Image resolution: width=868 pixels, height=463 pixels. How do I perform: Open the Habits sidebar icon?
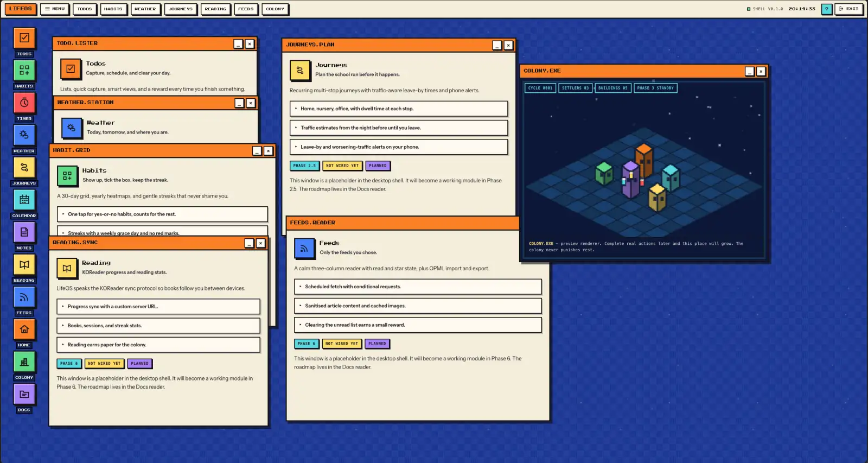click(24, 70)
